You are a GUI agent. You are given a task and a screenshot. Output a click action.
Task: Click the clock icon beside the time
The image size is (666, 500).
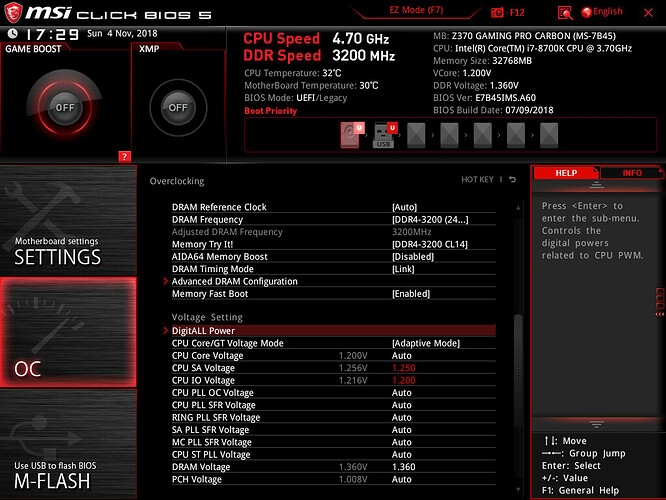(x=13, y=34)
